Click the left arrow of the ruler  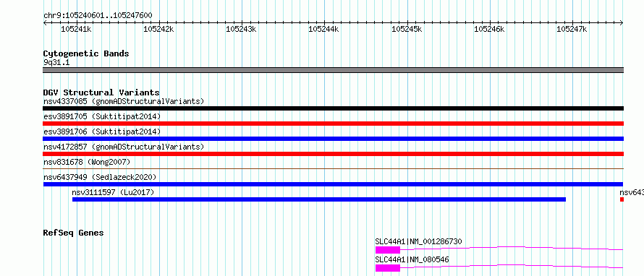(45, 22)
